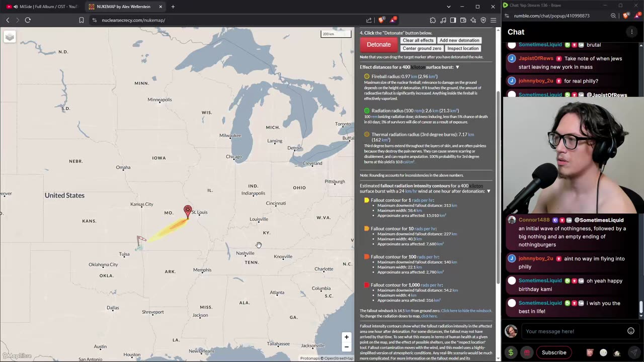Click the Subscribe button in chat

[x=554, y=352]
